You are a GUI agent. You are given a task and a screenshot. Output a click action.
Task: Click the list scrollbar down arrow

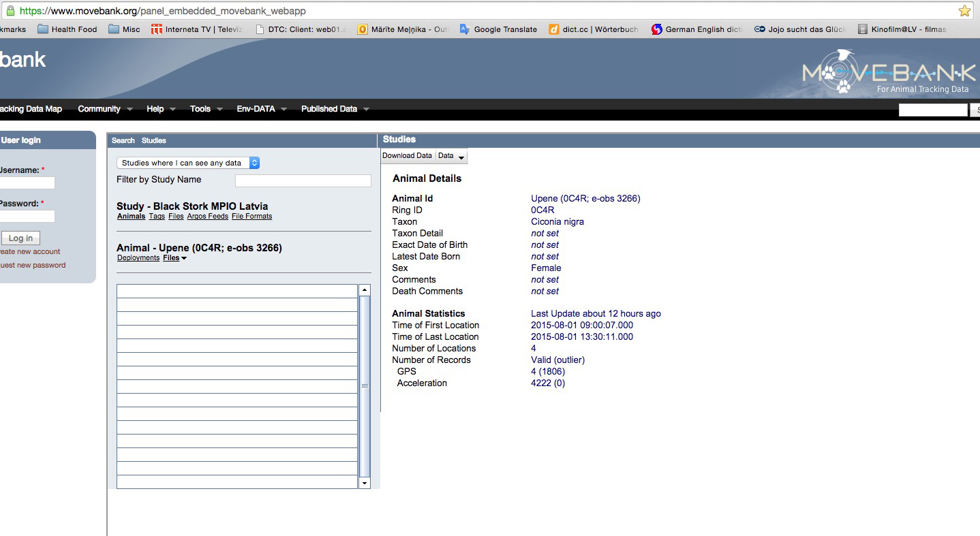click(365, 483)
